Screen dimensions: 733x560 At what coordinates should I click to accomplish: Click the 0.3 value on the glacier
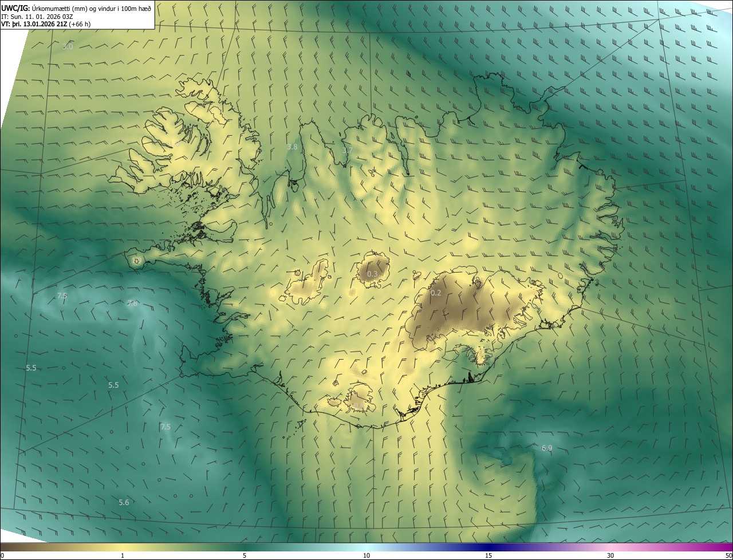point(372,274)
